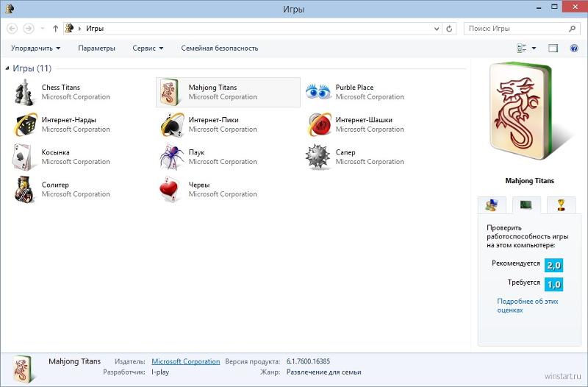Open the help question mark icon
Viewport: 588px width, 387px height.
coord(574,48)
